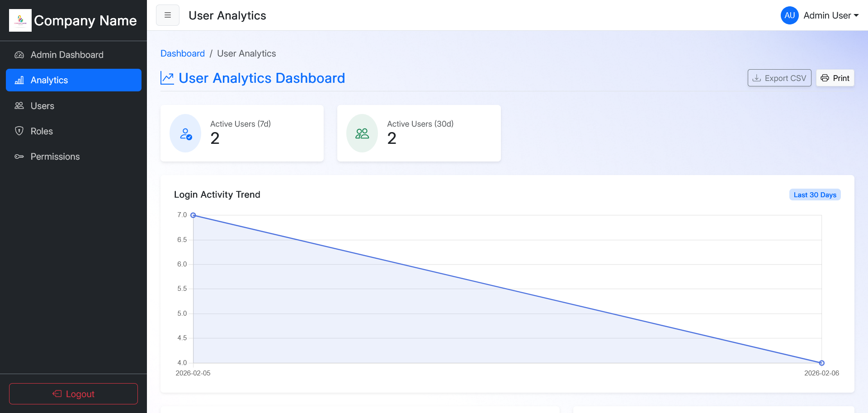Export analytics data as CSV
Image resolution: width=868 pixels, height=413 pixels.
[779, 78]
